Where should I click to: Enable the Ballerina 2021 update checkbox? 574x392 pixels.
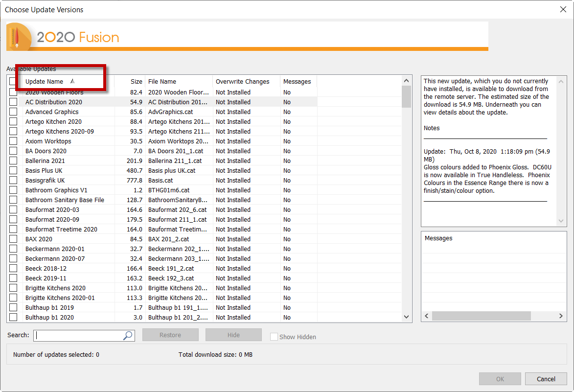click(x=13, y=161)
